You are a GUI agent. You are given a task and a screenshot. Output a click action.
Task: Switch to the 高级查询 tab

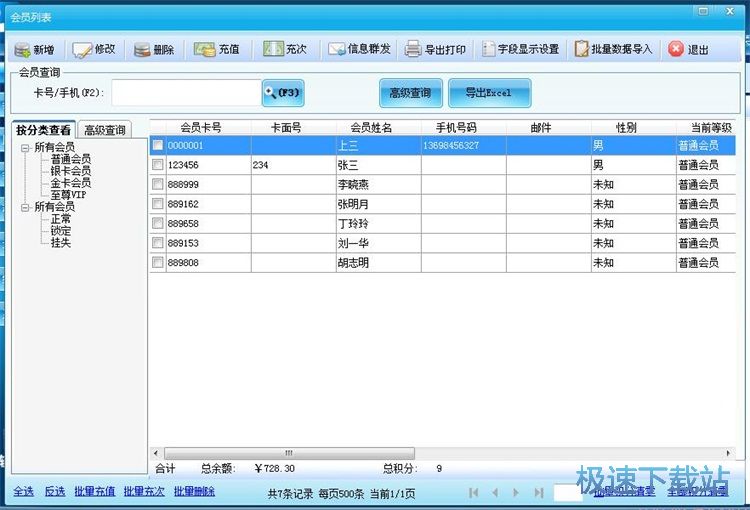(x=105, y=130)
